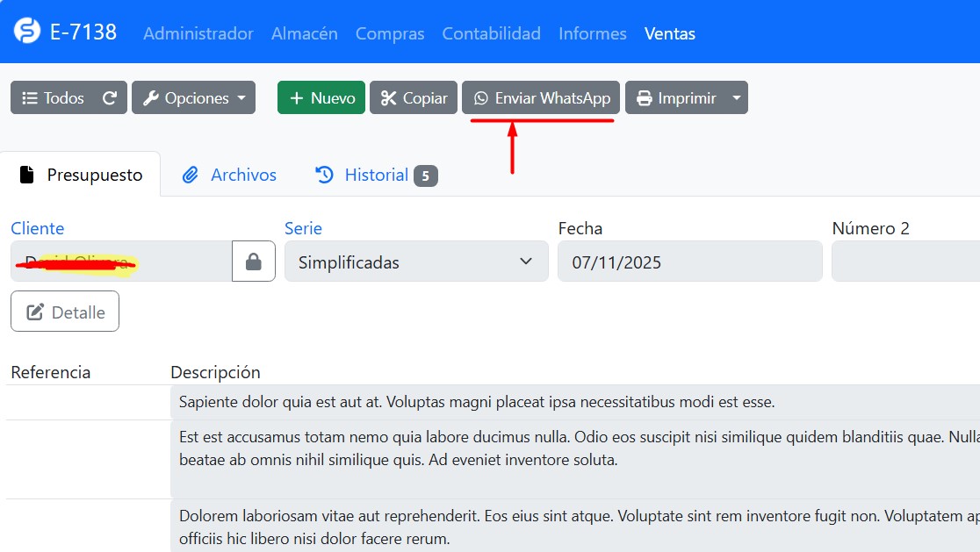Viewport: 980px width, 552px height.
Task: Click the Fecha date input field
Action: 689,262
